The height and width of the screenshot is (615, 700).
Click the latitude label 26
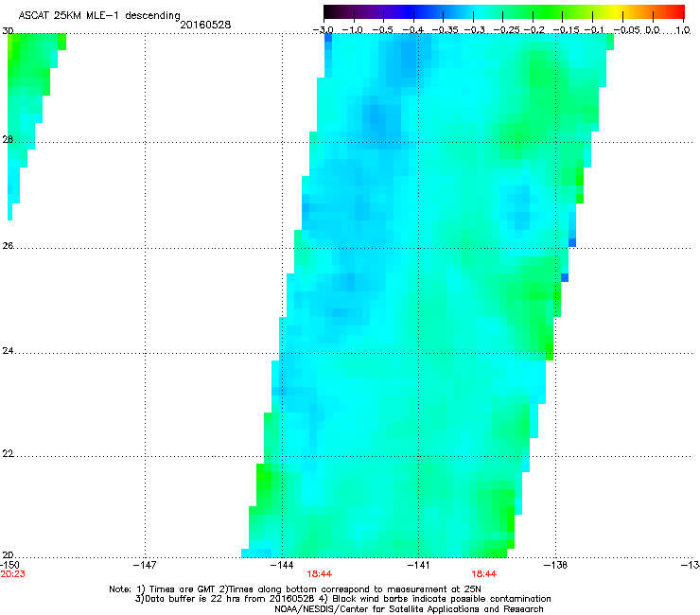click(x=8, y=245)
